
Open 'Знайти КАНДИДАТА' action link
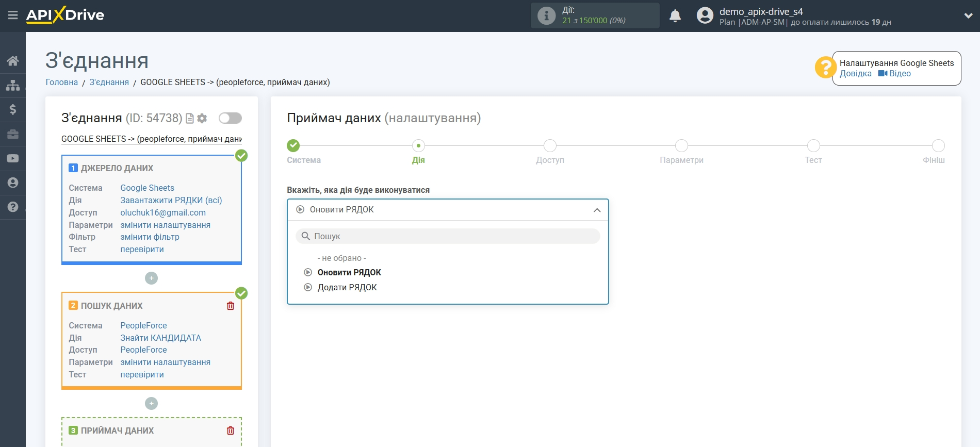[x=161, y=338]
